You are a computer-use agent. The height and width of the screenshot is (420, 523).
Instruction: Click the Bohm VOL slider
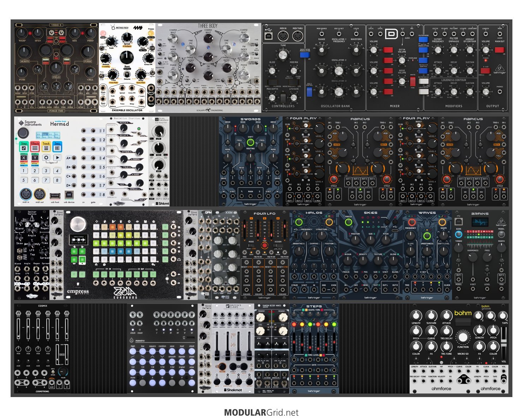pos(504,343)
